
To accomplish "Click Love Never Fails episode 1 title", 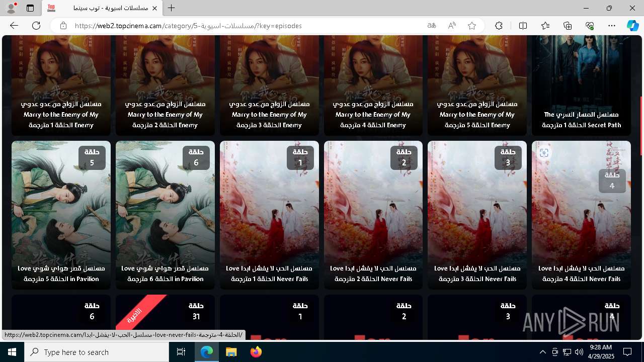I will point(269,274).
